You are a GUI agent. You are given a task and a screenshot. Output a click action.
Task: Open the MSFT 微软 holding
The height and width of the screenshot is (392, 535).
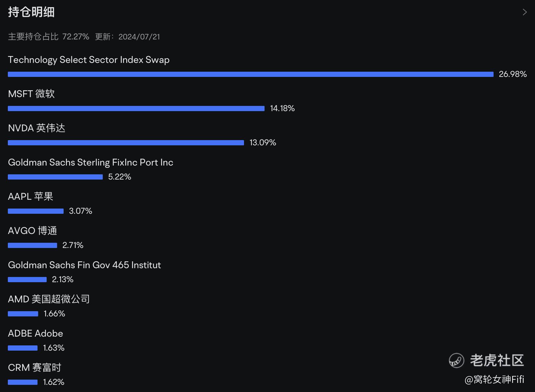click(31, 94)
